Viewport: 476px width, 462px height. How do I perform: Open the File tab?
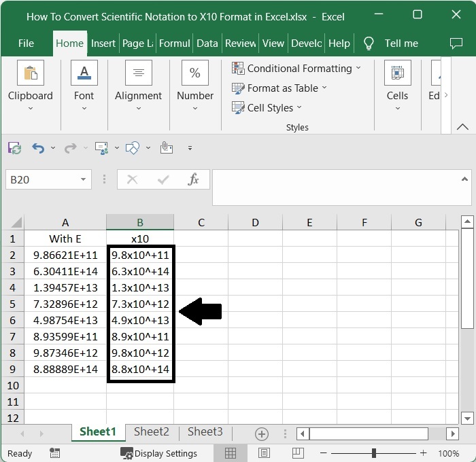pyautogui.click(x=26, y=43)
